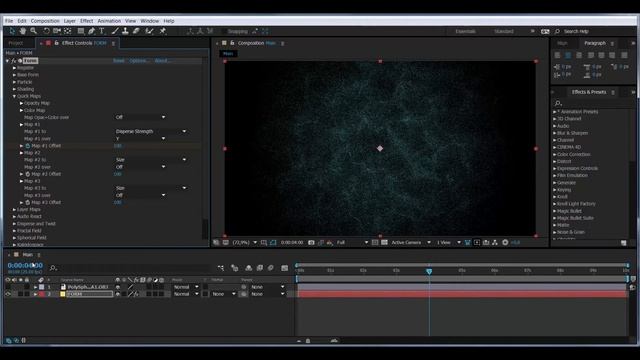640x360 pixels.
Task: Select the Unified Camera tool
Action: coord(57,31)
